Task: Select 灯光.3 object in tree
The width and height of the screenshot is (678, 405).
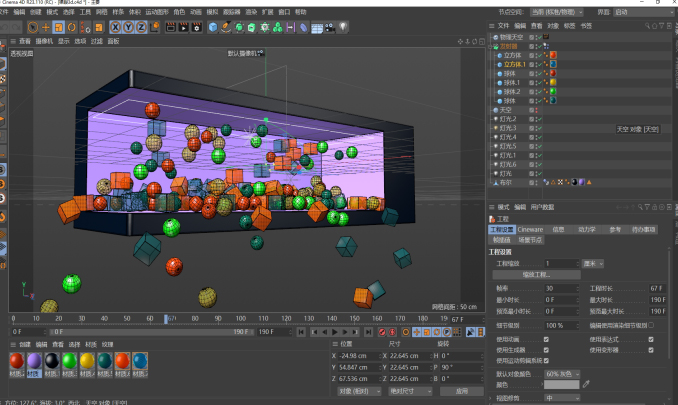Action: pyautogui.click(x=508, y=128)
